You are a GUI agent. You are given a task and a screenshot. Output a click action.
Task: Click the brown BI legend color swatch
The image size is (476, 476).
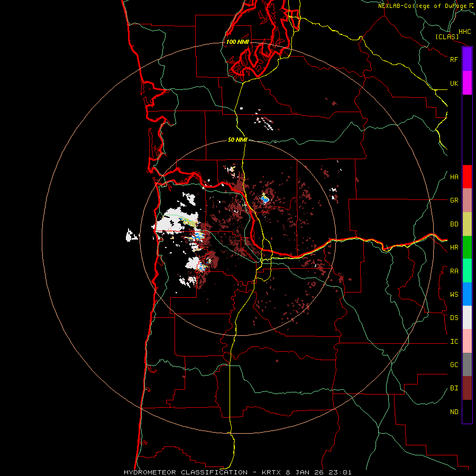(467, 388)
